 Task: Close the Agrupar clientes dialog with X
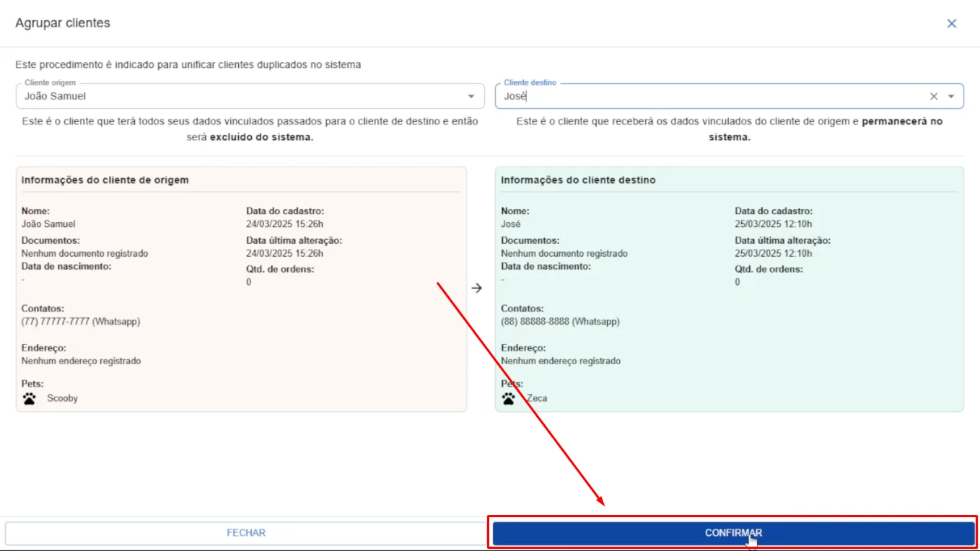(x=951, y=23)
